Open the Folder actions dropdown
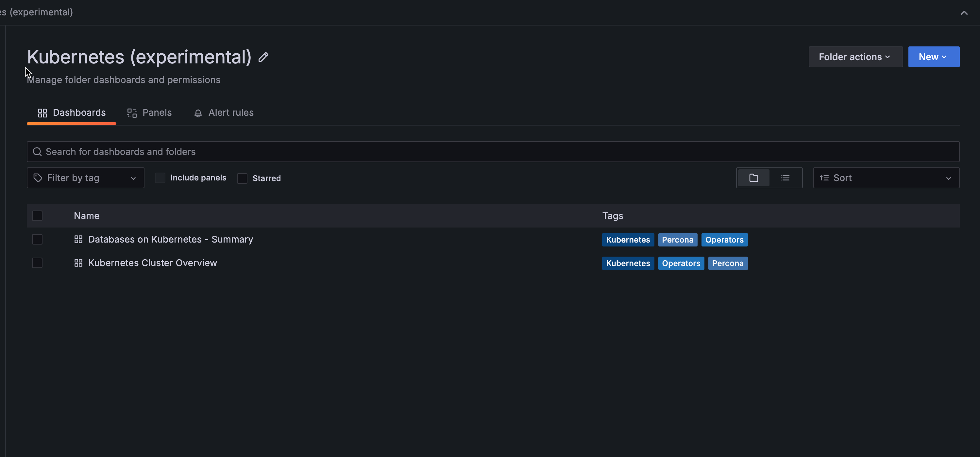 (x=855, y=57)
